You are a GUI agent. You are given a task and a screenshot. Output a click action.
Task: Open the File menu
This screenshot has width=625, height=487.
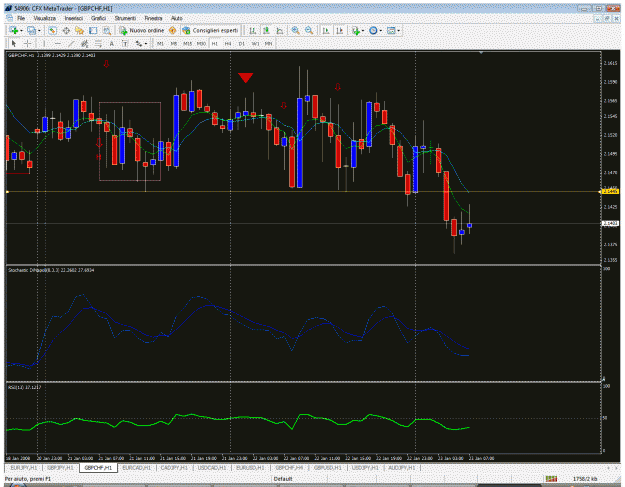21,18
